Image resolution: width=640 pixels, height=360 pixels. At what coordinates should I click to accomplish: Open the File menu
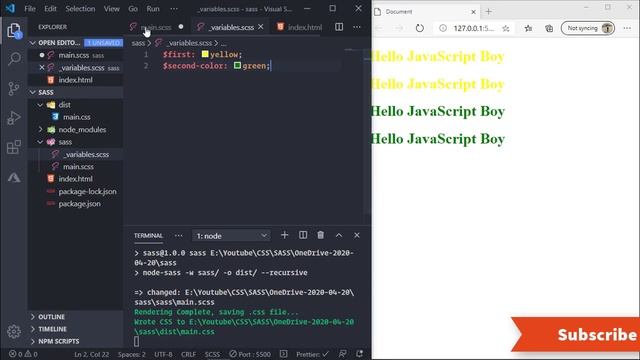point(30,9)
